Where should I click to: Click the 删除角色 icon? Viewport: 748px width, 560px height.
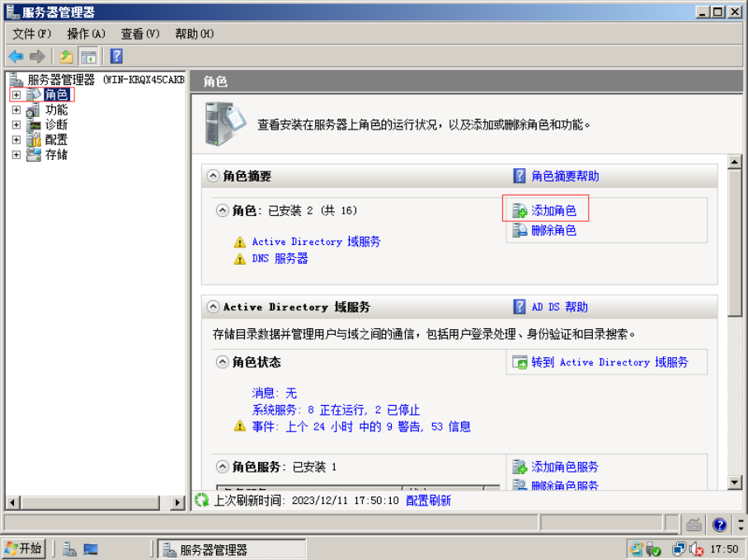[520, 230]
